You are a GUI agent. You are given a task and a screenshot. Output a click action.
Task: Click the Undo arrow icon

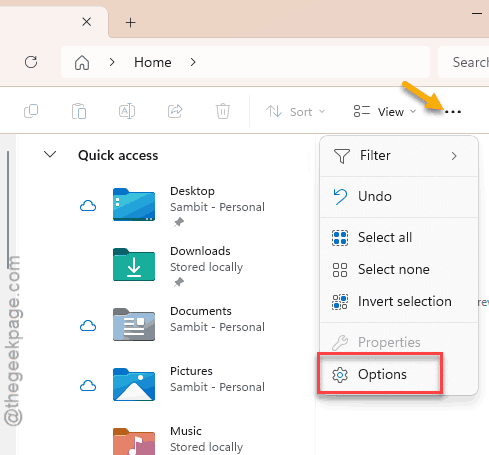(x=340, y=196)
